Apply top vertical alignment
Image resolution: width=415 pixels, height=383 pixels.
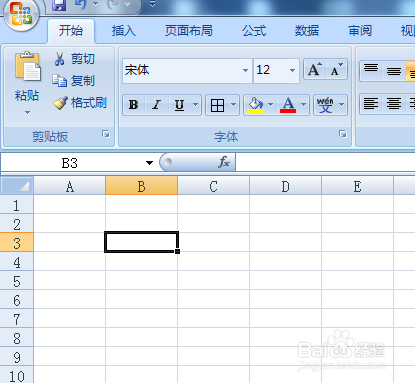coord(371,70)
